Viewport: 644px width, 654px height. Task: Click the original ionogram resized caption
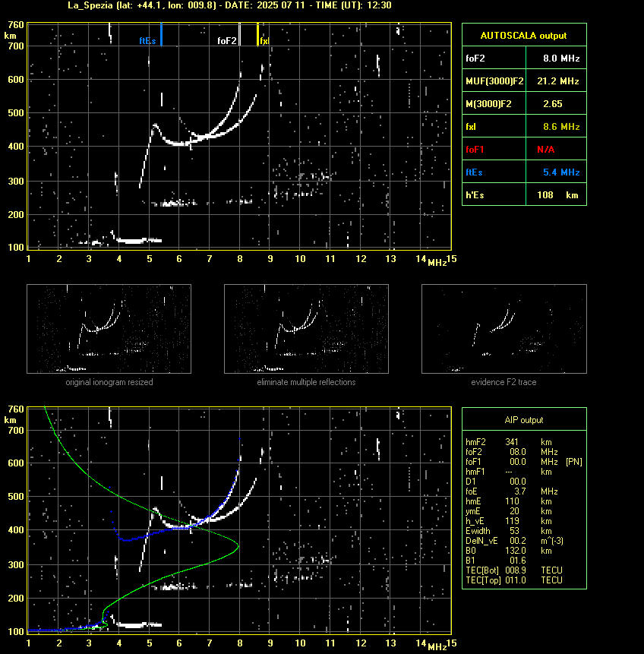109,382
